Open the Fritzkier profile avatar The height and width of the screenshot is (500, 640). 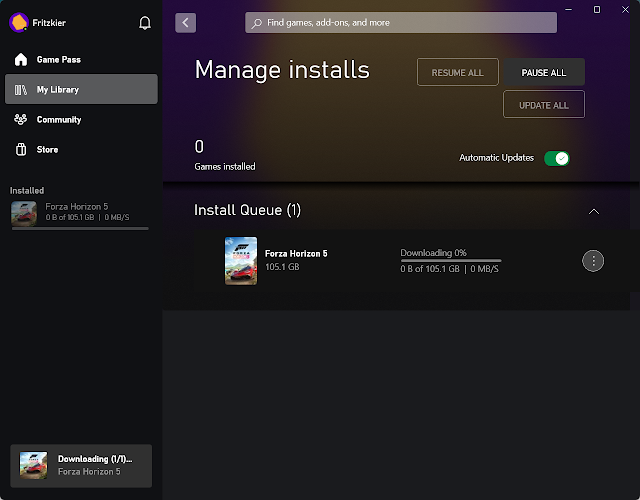pos(18,22)
